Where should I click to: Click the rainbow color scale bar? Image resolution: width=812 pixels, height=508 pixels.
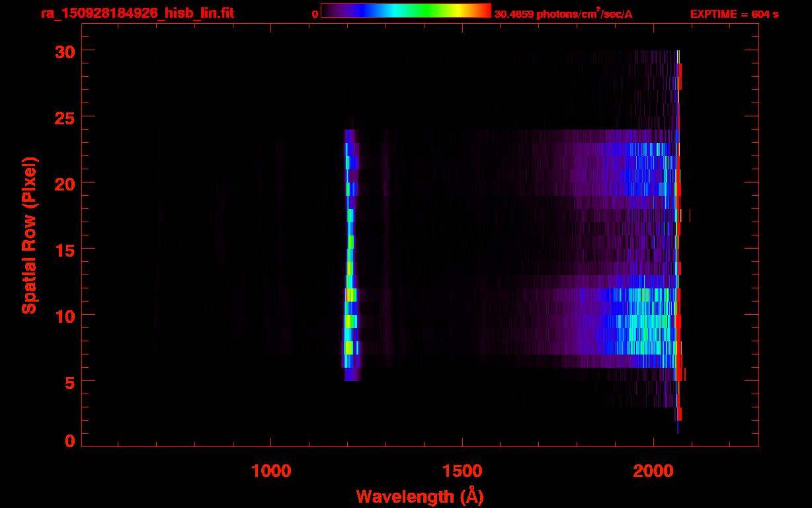coord(406,11)
